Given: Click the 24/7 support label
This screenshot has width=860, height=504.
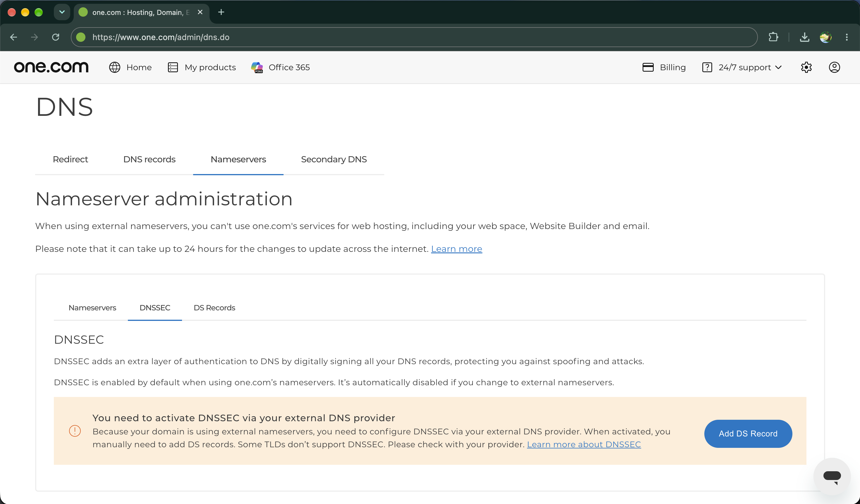Looking at the screenshot, I should point(745,67).
